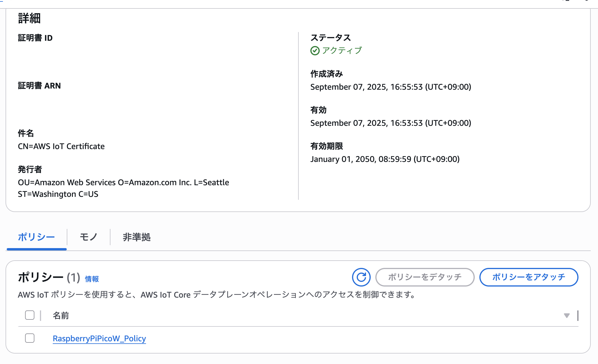The height and width of the screenshot is (364, 598).
Task: Click the 詳細 section heading
Action: pyautogui.click(x=29, y=18)
